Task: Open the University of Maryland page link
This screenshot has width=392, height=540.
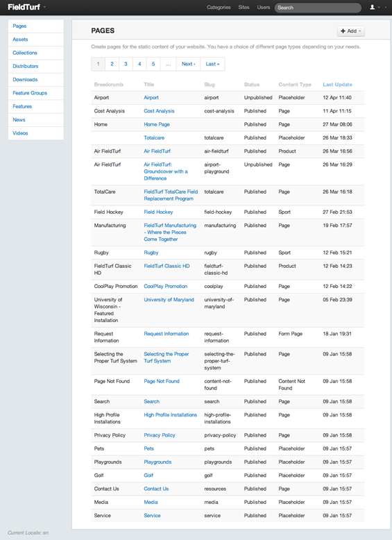Action: tap(169, 300)
